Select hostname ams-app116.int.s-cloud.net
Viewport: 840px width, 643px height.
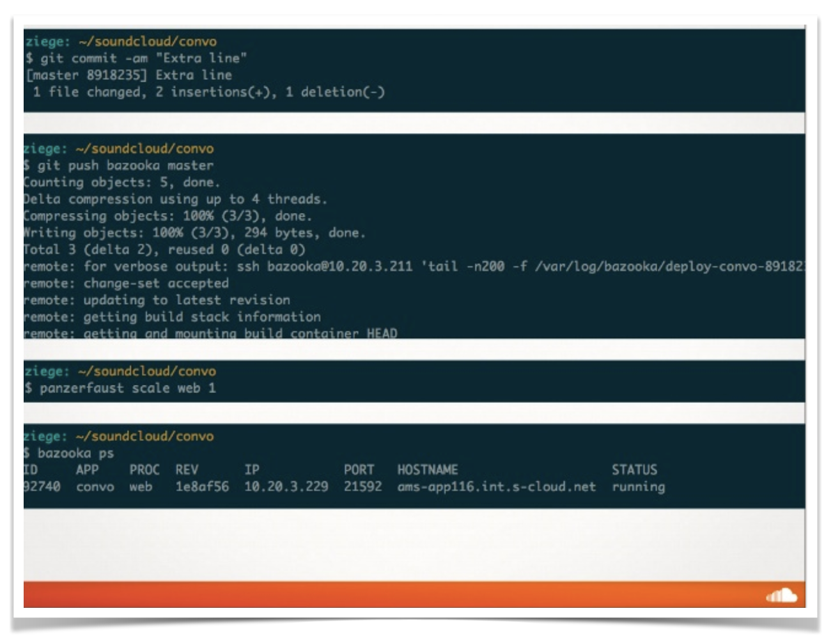coord(497,486)
